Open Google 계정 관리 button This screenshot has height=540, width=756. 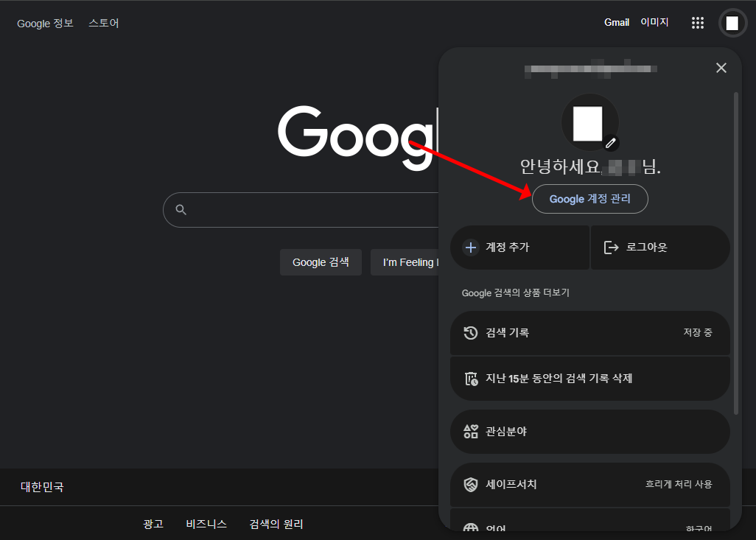click(x=589, y=199)
